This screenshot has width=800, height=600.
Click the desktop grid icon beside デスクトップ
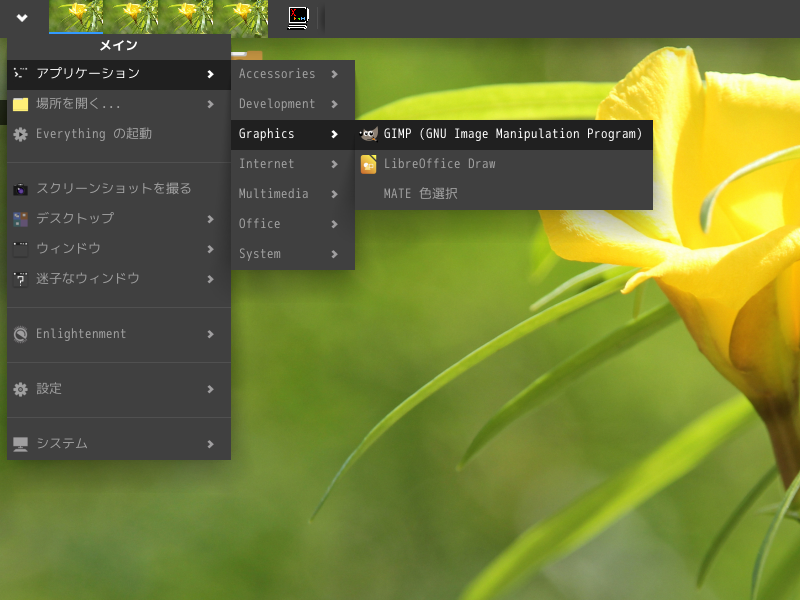coord(20,219)
